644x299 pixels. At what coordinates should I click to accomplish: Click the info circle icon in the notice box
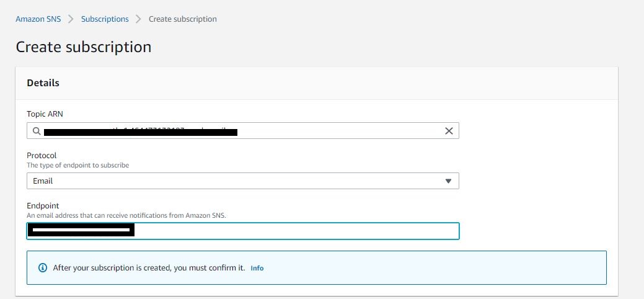pos(43,268)
